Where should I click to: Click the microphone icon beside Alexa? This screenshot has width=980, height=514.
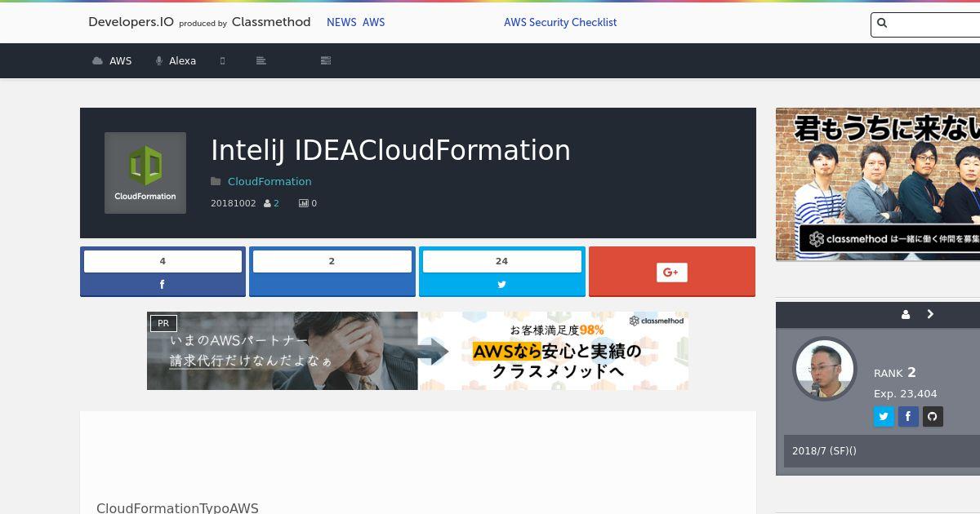click(159, 61)
